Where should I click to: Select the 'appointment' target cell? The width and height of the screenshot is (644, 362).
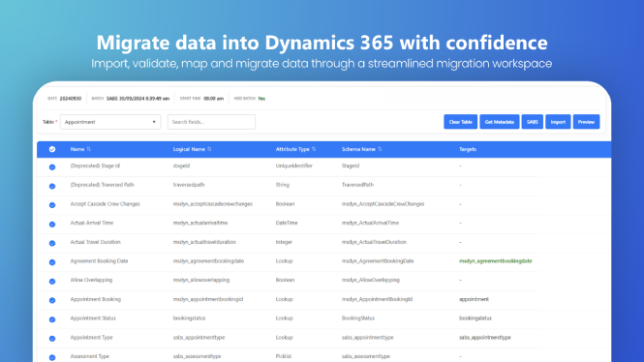click(x=474, y=299)
